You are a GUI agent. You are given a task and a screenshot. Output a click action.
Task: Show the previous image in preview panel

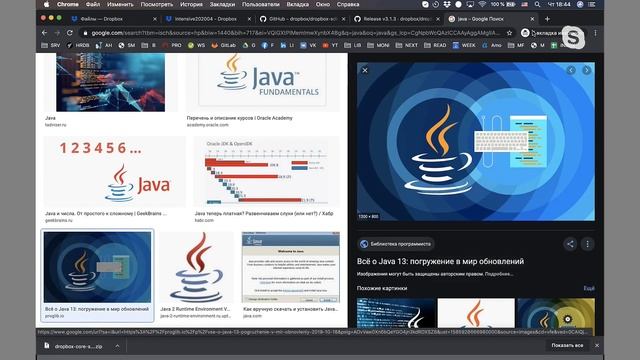(571, 70)
